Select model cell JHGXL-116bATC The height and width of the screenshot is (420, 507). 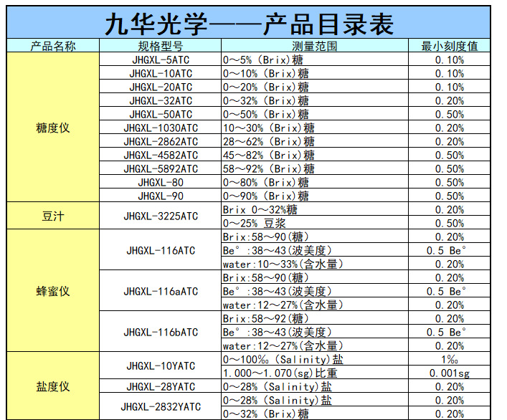coord(161,331)
